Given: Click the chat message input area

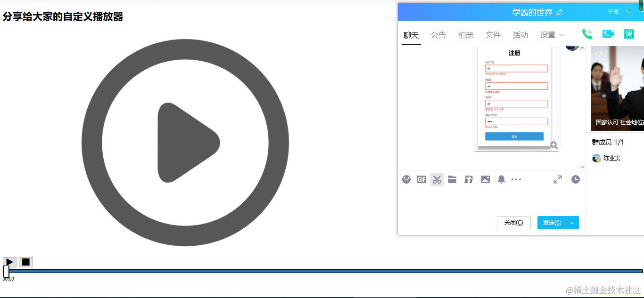Looking at the screenshot, I should click(x=491, y=200).
